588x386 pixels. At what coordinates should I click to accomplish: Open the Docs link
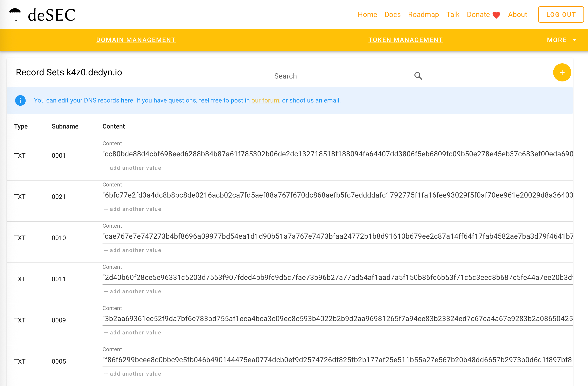(393, 14)
